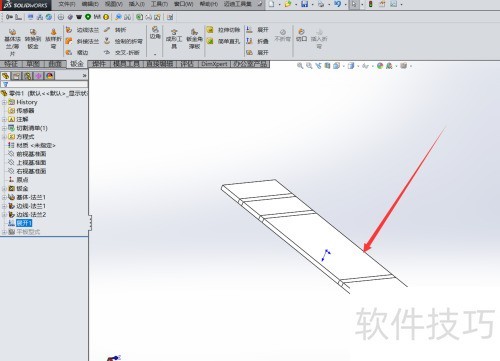Switch to the DimXpert ribbon tab
The image size is (500, 361).
point(214,64)
